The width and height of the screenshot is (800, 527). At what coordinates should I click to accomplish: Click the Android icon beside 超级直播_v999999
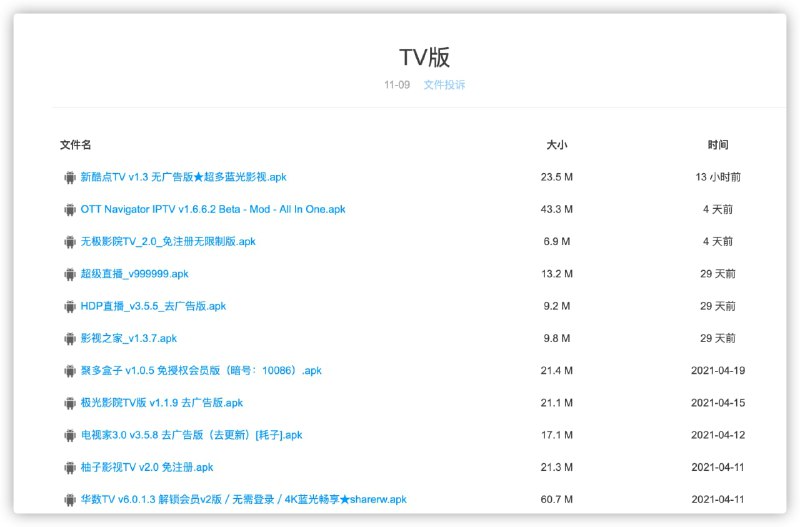(70, 274)
